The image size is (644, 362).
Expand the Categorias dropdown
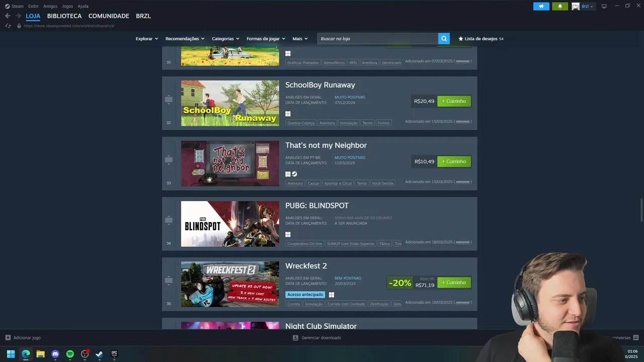pyautogui.click(x=225, y=39)
